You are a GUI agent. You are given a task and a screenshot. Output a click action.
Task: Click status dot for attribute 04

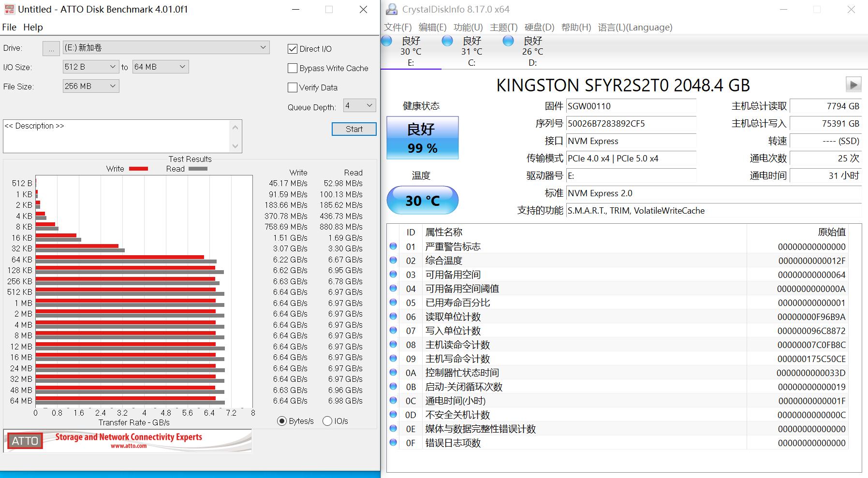pyautogui.click(x=393, y=289)
